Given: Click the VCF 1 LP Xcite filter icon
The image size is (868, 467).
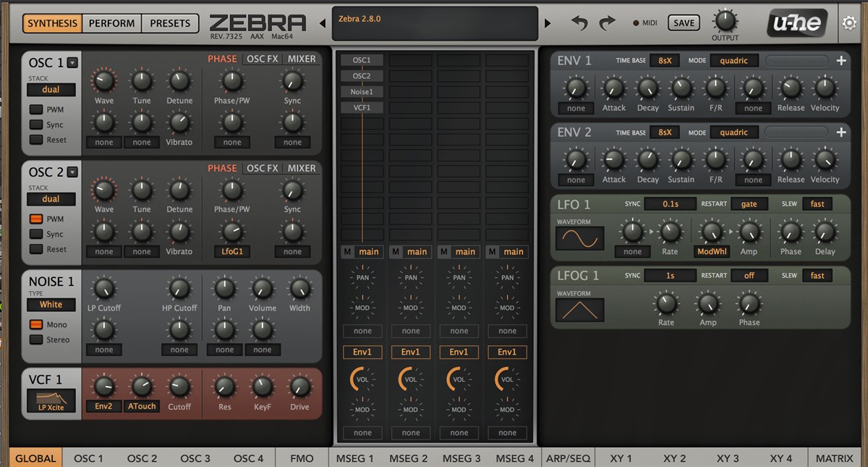Looking at the screenshot, I should (x=51, y=400).
